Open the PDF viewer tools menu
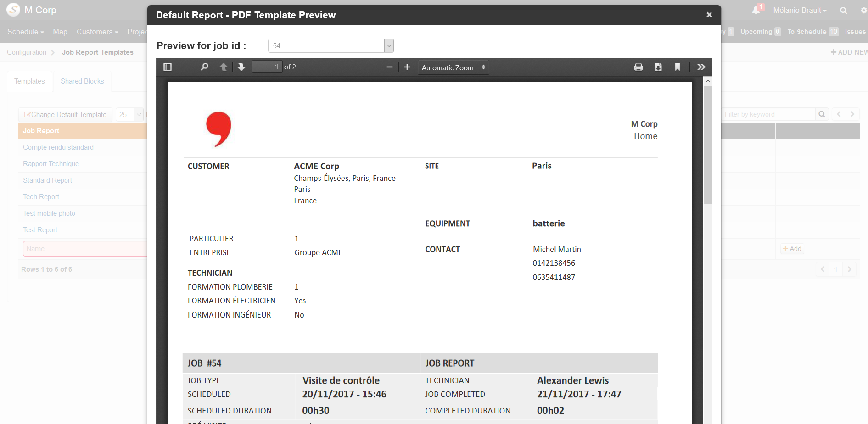This screenshot has width=868, height=424. click(x=701, y=67)
